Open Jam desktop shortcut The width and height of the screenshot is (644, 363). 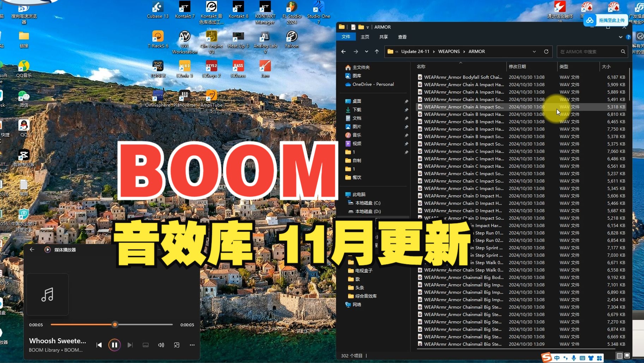click(x=265, y=69)
